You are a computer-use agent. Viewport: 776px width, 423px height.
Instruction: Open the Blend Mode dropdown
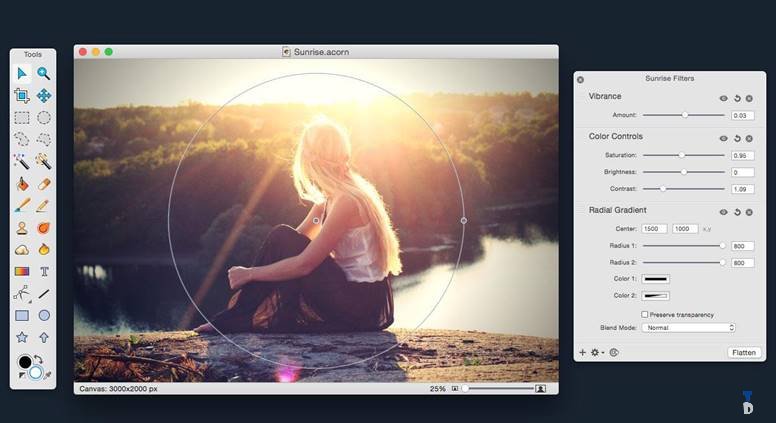[x=688, y=328]
